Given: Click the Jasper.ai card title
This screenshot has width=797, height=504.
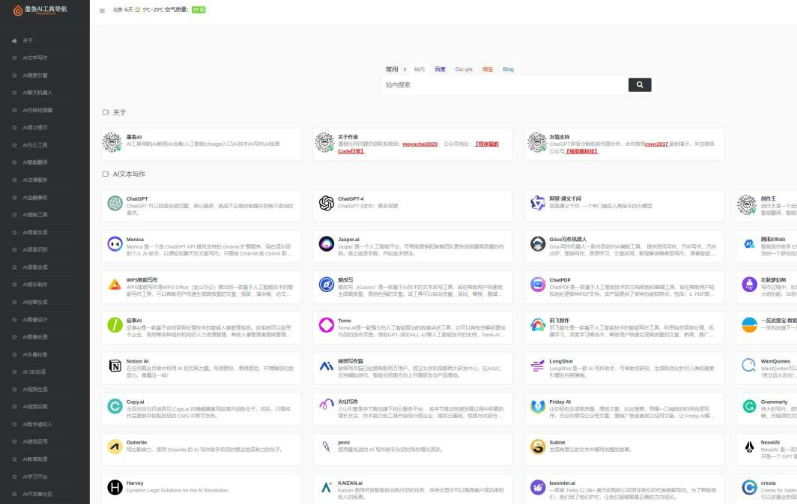Looking at the screenshot, I should coord(349,239).
